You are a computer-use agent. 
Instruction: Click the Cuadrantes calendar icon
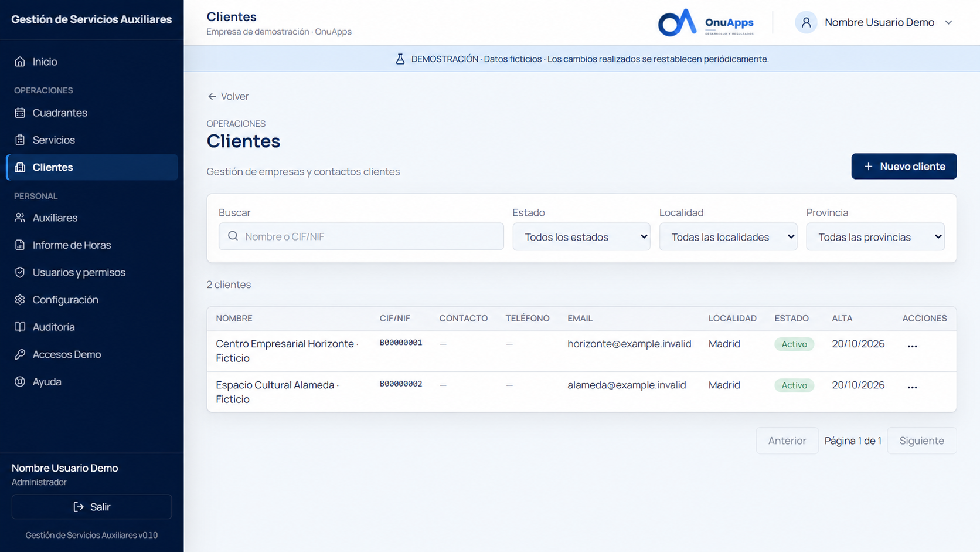coord(20,113)
